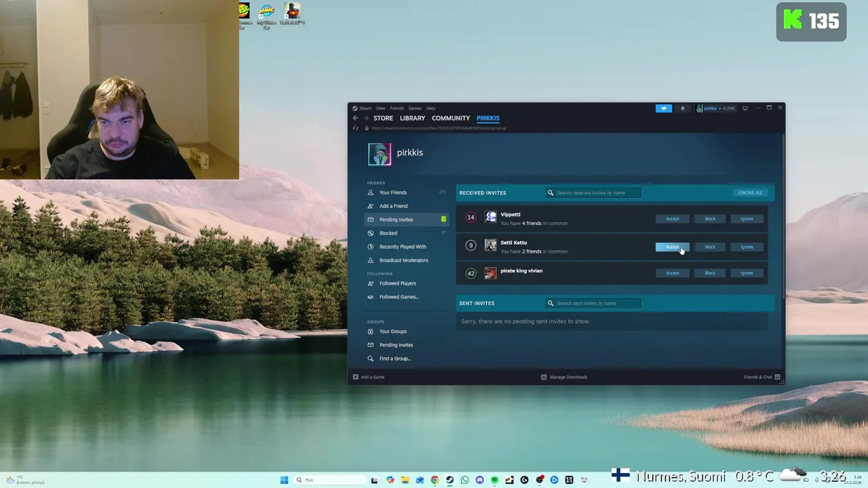The image size is (868, 488).
Task: Open the View menu
Action: (x=380, y=108)
